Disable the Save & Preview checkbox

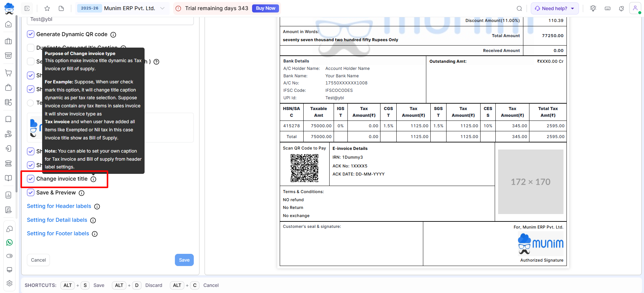click(x=31, y=192)
